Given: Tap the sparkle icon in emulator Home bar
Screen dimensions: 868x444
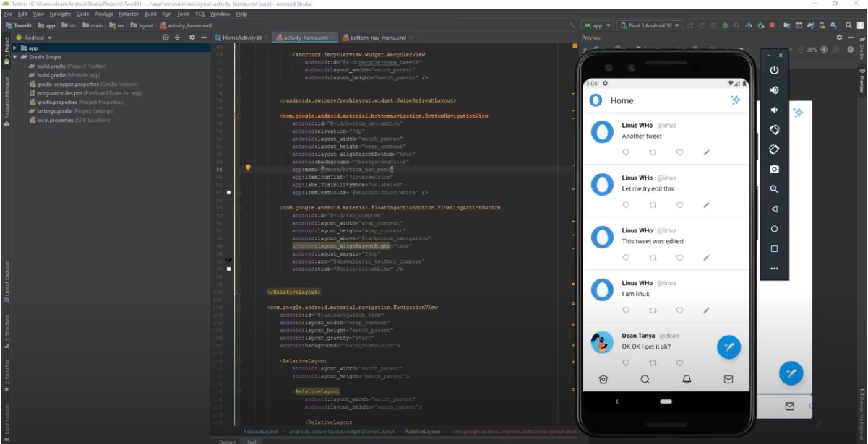Looking at the screenshot, I should pos(735,100).
